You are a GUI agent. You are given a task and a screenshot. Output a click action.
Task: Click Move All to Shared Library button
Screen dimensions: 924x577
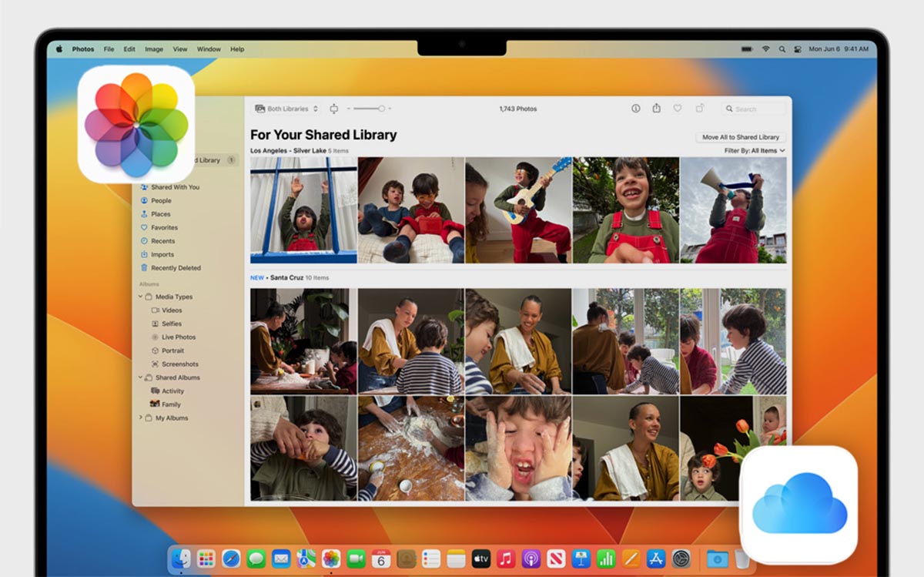click(740, 137)
